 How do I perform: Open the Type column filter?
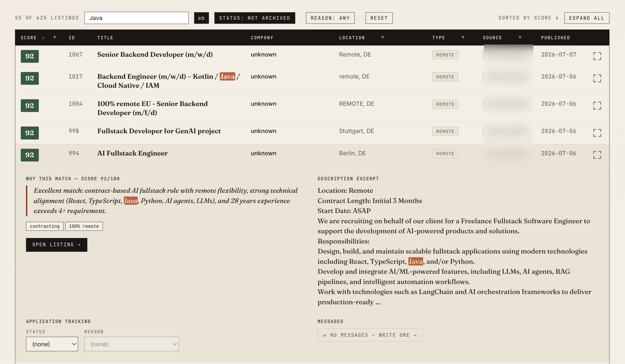pyautogui.click(x=463, y=37)
